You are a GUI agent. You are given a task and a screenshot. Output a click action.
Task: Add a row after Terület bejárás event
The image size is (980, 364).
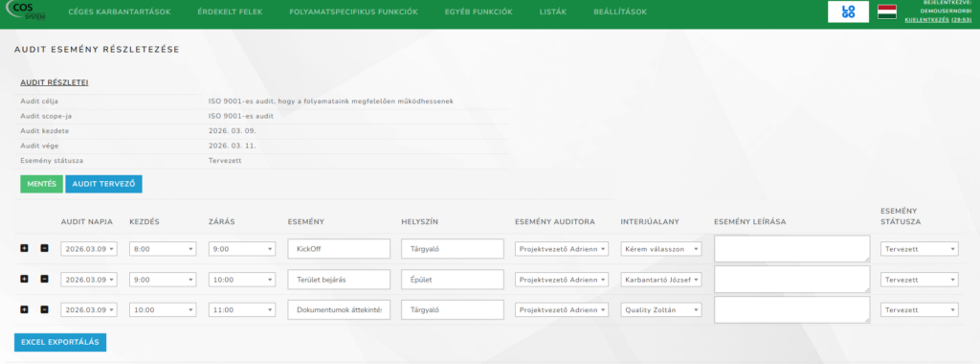pos(24,279)
